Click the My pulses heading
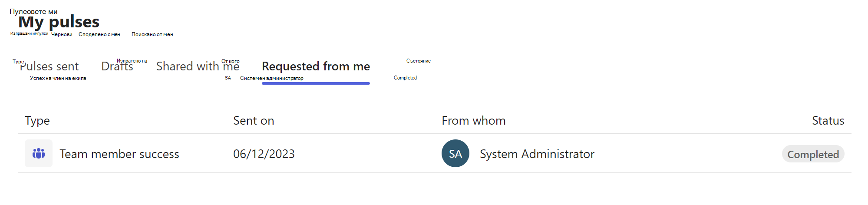The image size is (868, 205). pyautogui.click(x=59, y=22)
